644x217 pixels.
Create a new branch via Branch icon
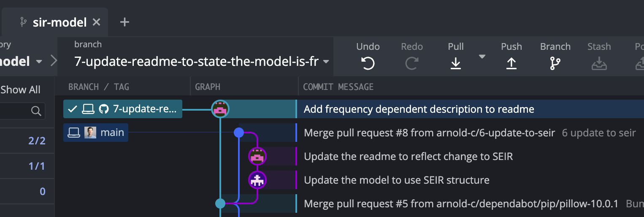point(555,63)
